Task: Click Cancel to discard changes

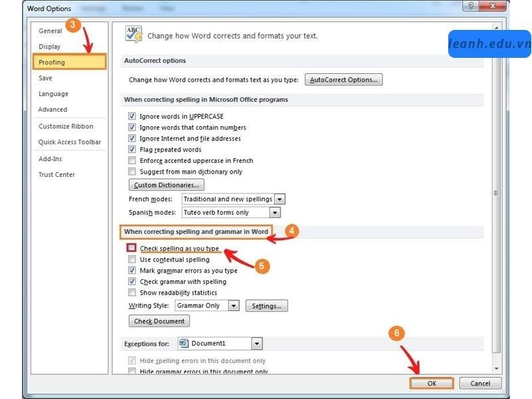Action: point(480,383)
